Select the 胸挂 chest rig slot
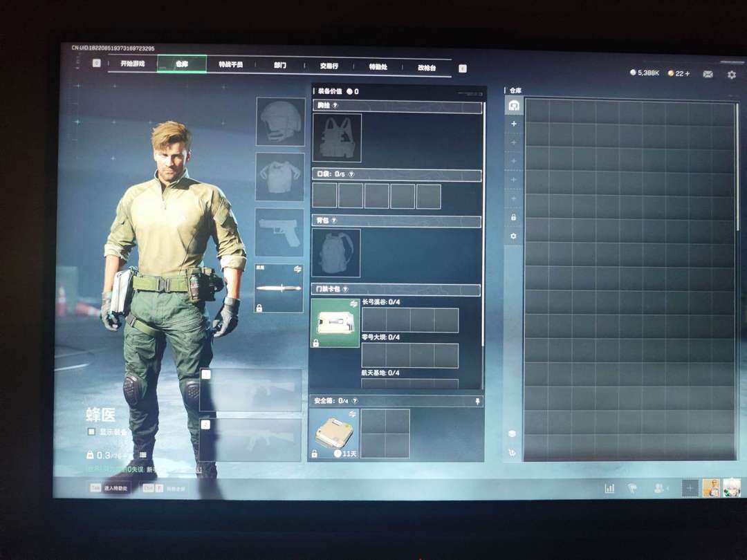This screenshot has width=747, height=560. 337,138
